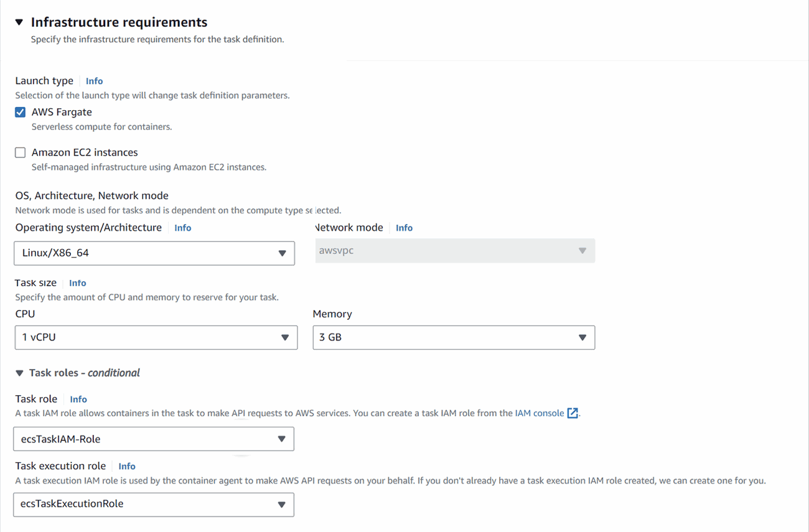Click Info link beside Task execution role
This screenshot has height=532, width=809.
tap(126, 466)
